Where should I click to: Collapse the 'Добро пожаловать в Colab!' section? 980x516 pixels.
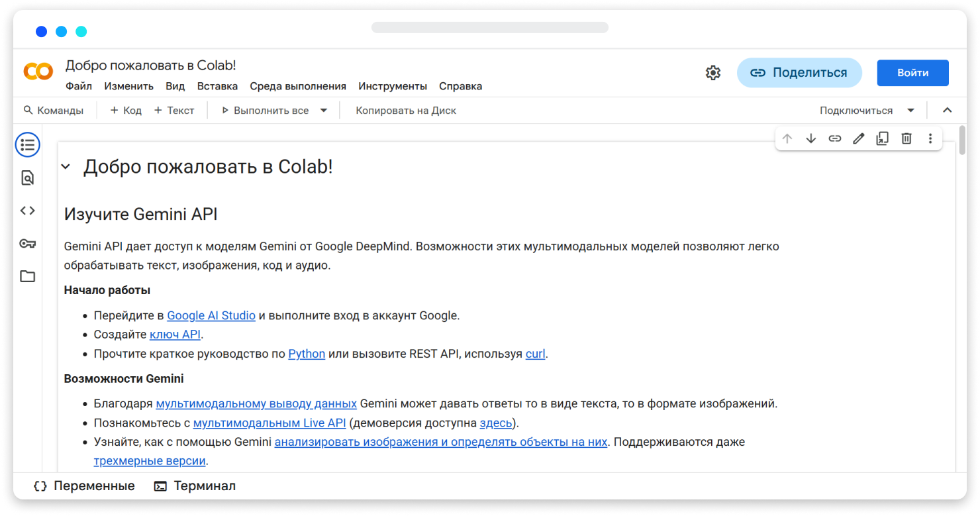click(x=66, y=167)
